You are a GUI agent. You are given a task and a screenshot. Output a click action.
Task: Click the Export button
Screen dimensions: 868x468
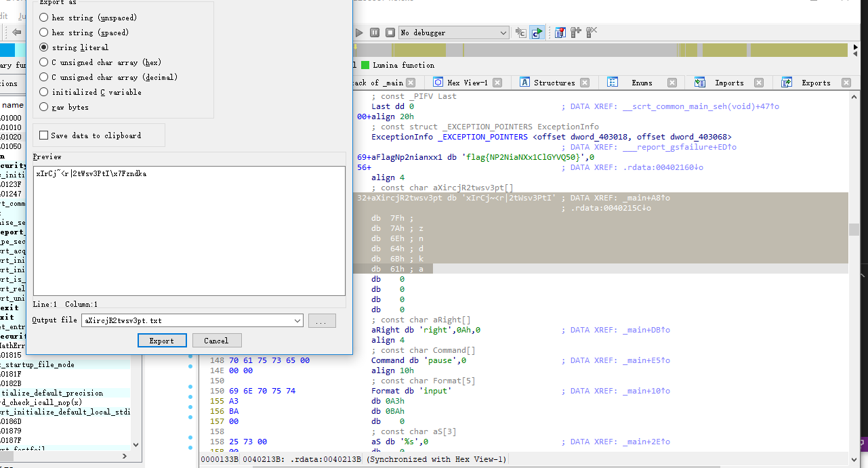[162, 341]
